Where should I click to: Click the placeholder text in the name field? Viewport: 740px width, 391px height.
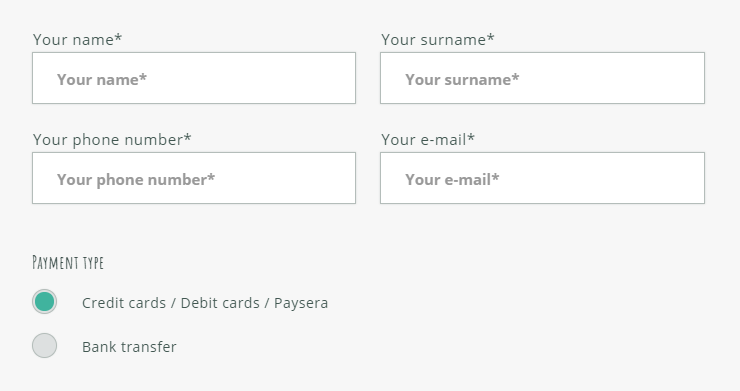tap(102, 79)
